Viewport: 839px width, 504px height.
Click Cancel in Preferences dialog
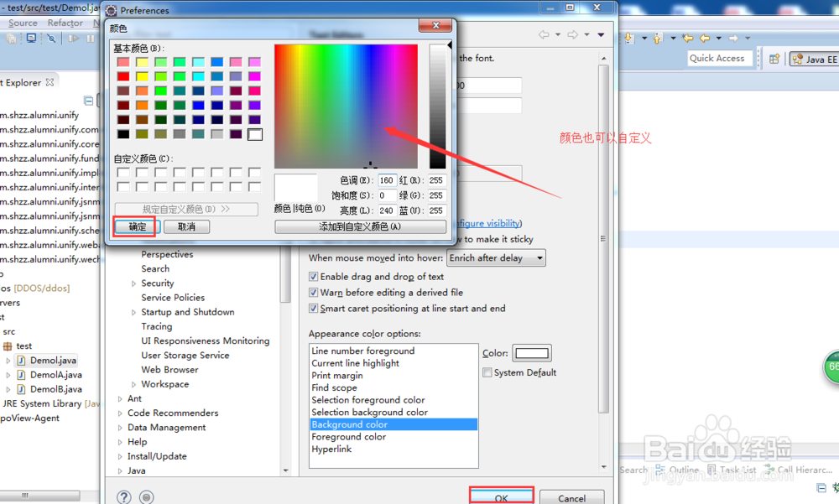pyautogui.click(x=571, y=497)
